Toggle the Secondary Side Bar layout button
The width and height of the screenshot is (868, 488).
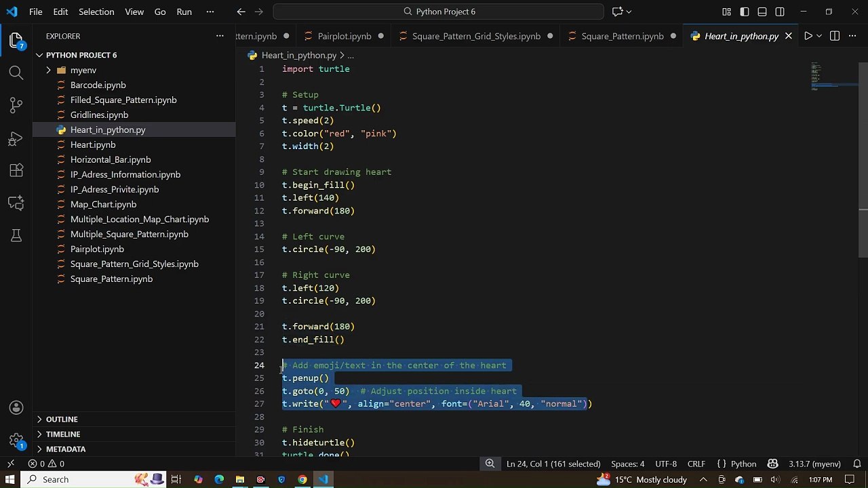click(x=780, y=12)
